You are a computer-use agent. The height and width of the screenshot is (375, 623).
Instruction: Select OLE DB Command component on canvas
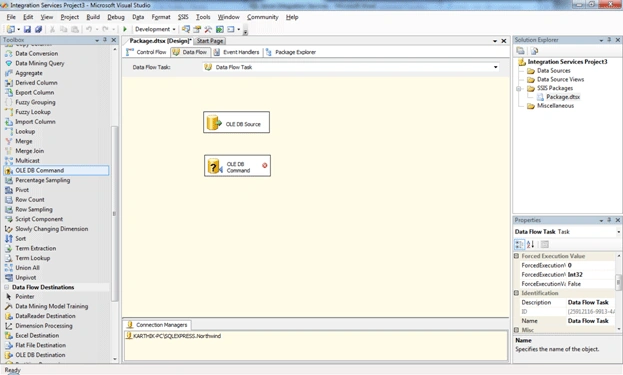[x=237, y=166]
